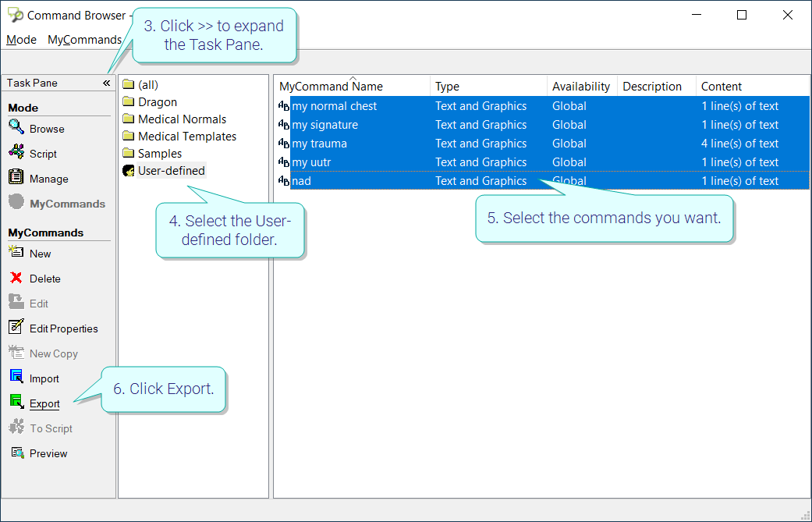Image resolution: width=812 pixels, height=522 pixels.
Task: Click the Medical Normals folder icon
Action: click(129, 119)
